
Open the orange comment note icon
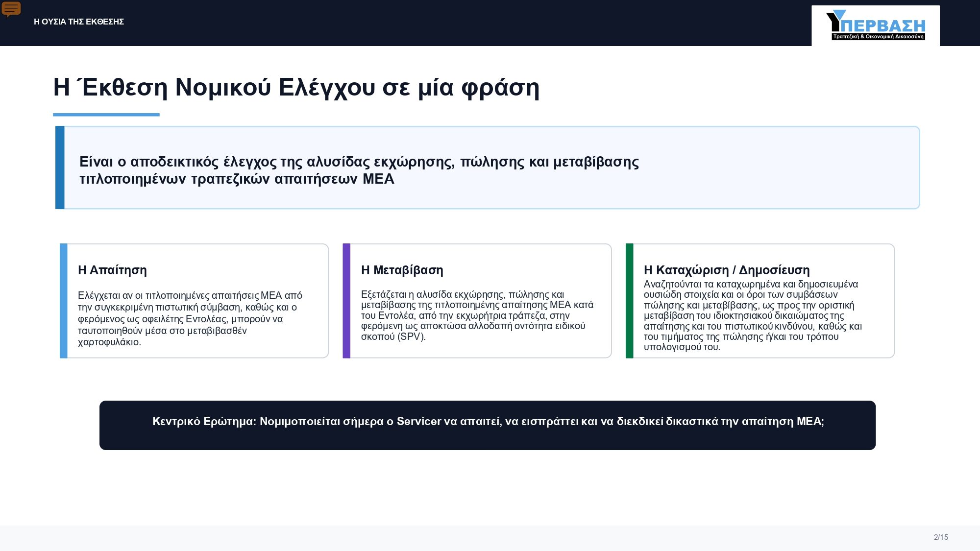point(11,9)
